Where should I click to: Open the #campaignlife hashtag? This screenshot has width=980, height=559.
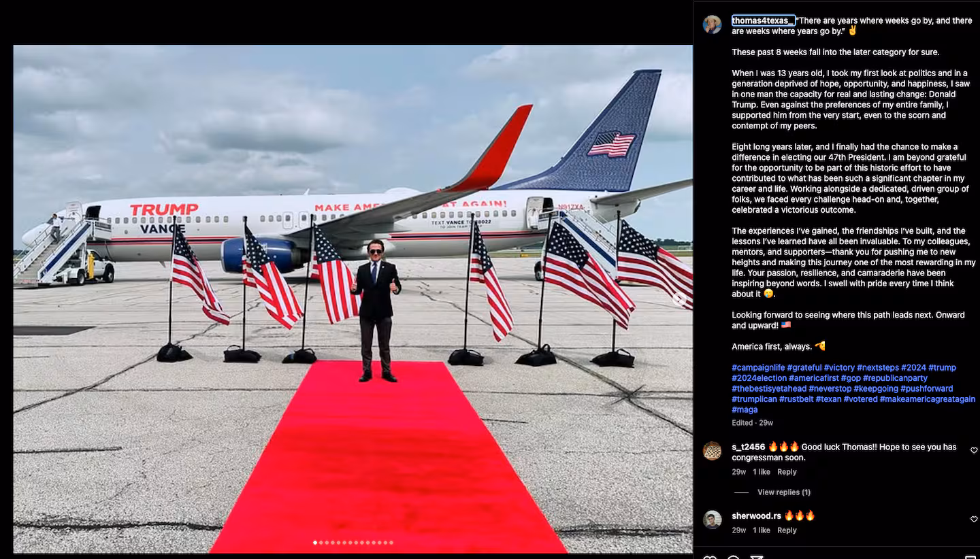758,368
